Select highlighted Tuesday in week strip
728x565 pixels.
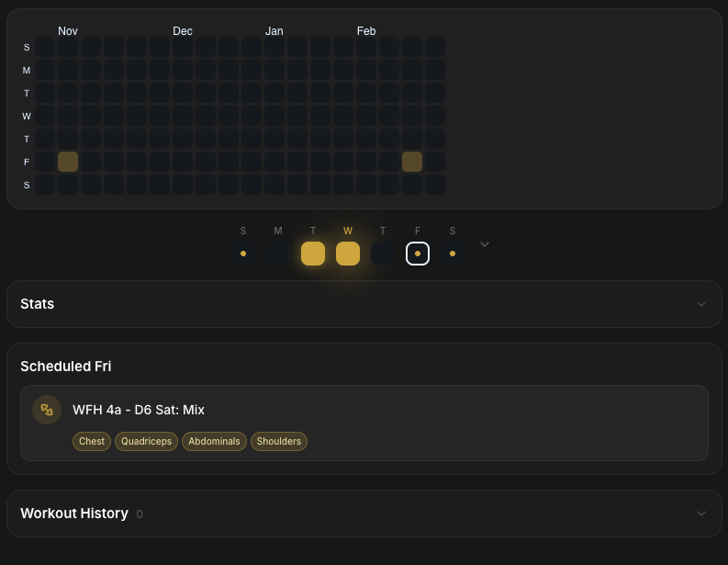click(313, 254)
